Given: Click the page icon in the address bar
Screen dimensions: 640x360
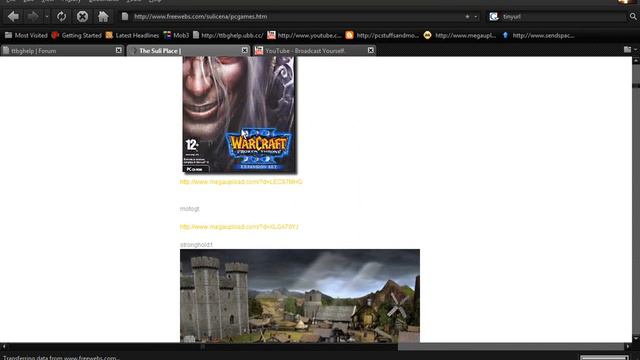Looking at the screenshot, I should click(x=125, y=17).
